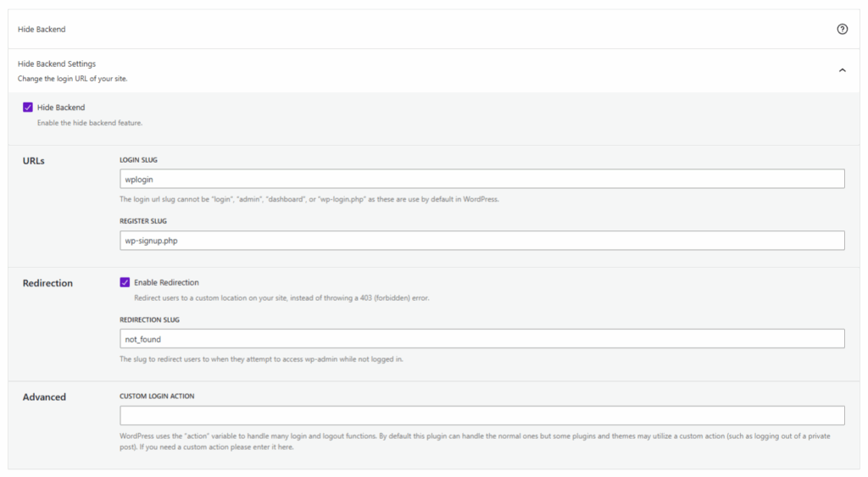868x477 pixels.
Task: Click the "Hide Backend" checkbox label text
Action: [61, 108]
